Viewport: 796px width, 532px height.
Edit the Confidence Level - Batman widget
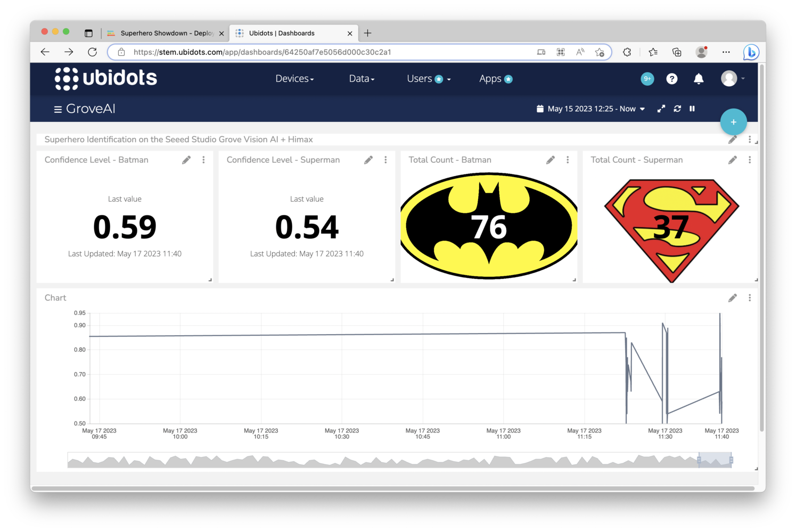[186, 160]
